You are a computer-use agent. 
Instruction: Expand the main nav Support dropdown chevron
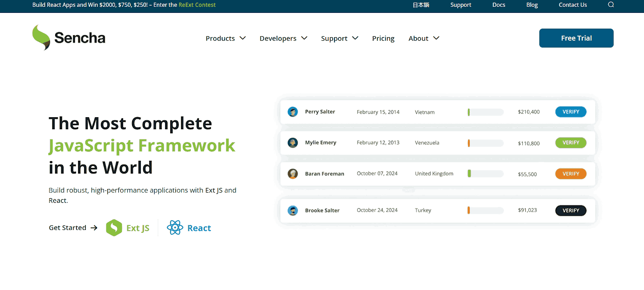pos(355,38)
